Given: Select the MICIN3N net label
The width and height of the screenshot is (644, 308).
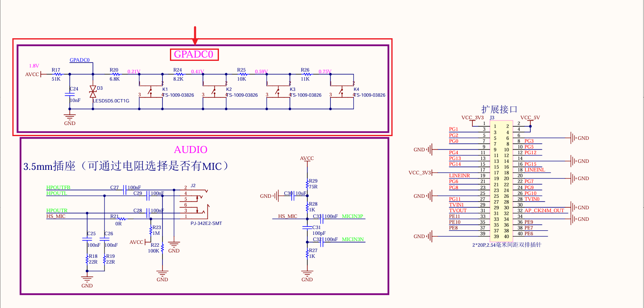Looking at the screenshot, I should point(353,239).
